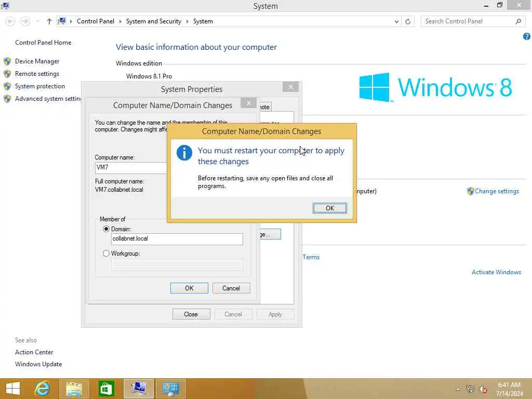Click the Forward navigation arrow
Screen dimensions: 532x399
click(x=25, y=21)
